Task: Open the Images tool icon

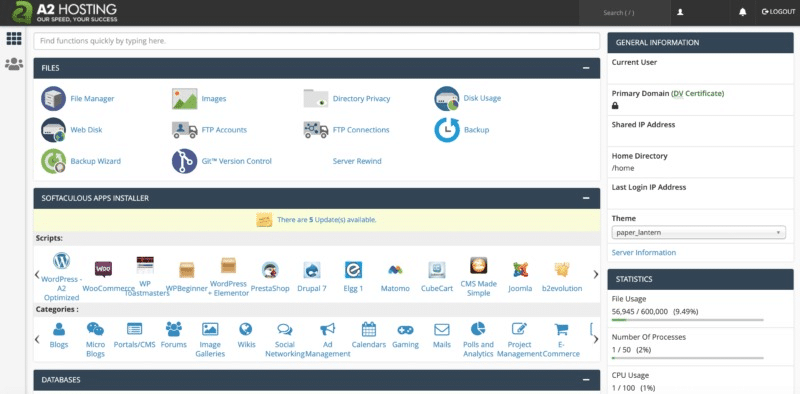Action: (x=184, y=98)
